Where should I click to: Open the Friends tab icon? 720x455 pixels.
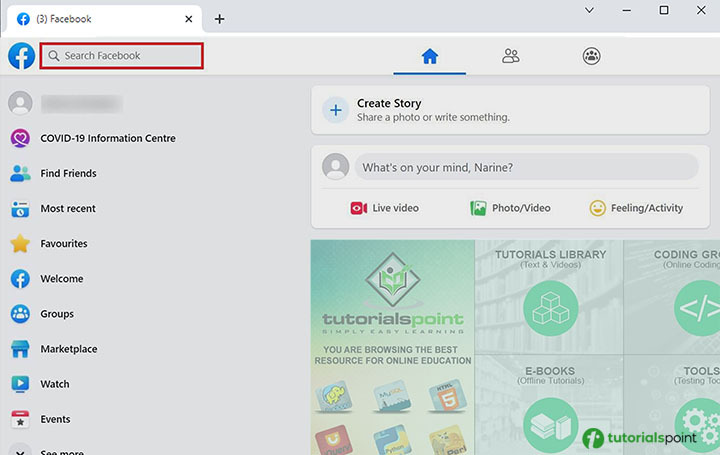point(511,56)
